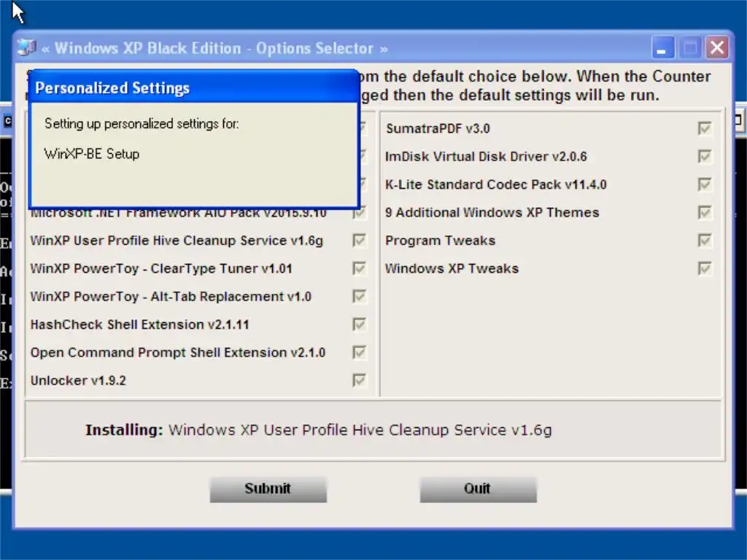The width and height of the screenshot is (747, 560).
Task: Select K-Lite Standard Codec Pack v11.4.0 label
Action: [495, 184]
